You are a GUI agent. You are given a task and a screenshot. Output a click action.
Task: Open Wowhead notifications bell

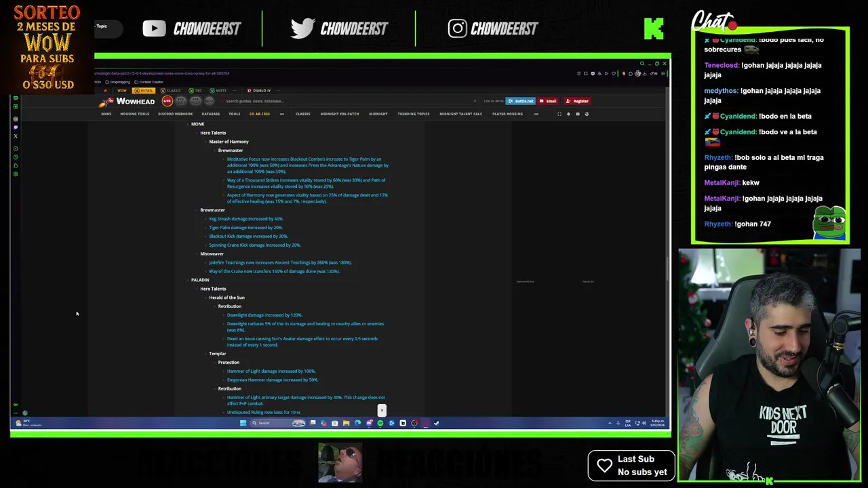click(568, 114)
